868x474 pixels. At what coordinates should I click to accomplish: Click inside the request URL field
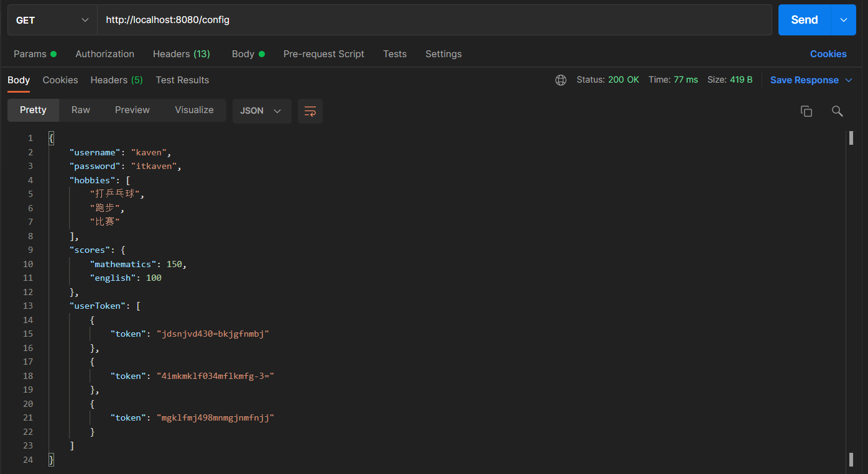pos(311,20)
